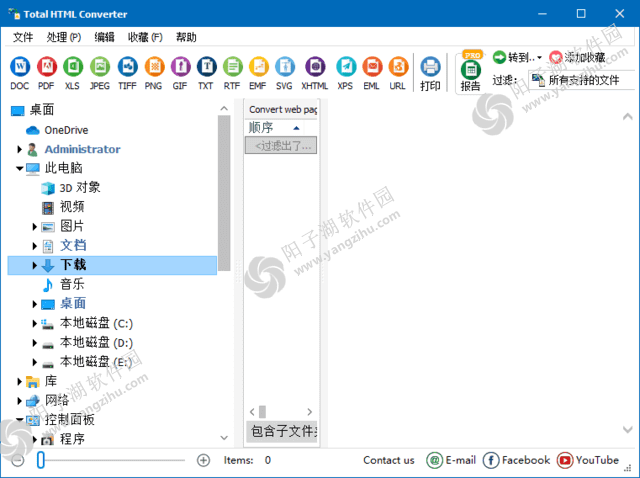
Task: Expand the 网络 tree node
Action: pos(19,401)
